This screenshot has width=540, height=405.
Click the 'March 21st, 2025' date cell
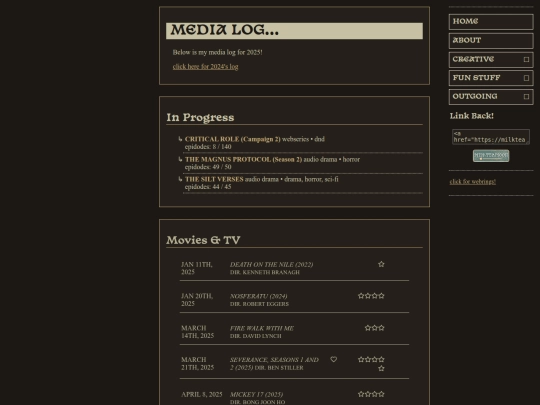197,364
